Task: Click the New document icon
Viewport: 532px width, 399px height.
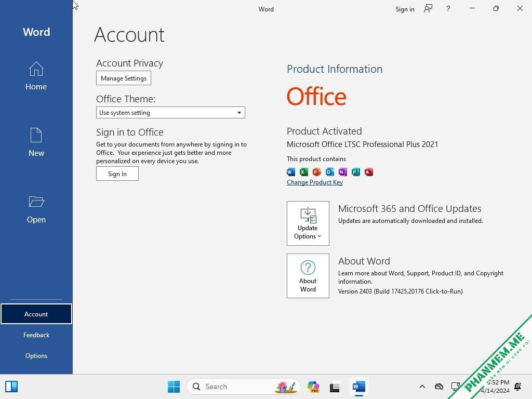Action: coord(36,136)
